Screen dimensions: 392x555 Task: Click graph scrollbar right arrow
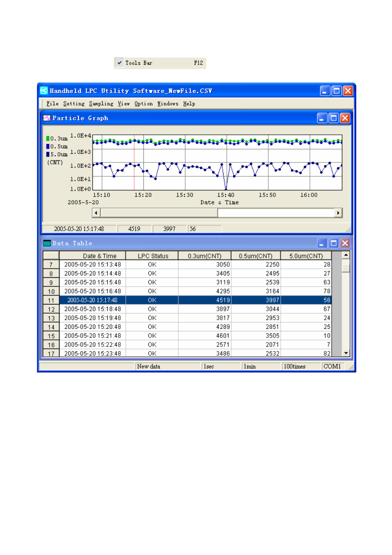pyautogui.click(x=338, y=213)
